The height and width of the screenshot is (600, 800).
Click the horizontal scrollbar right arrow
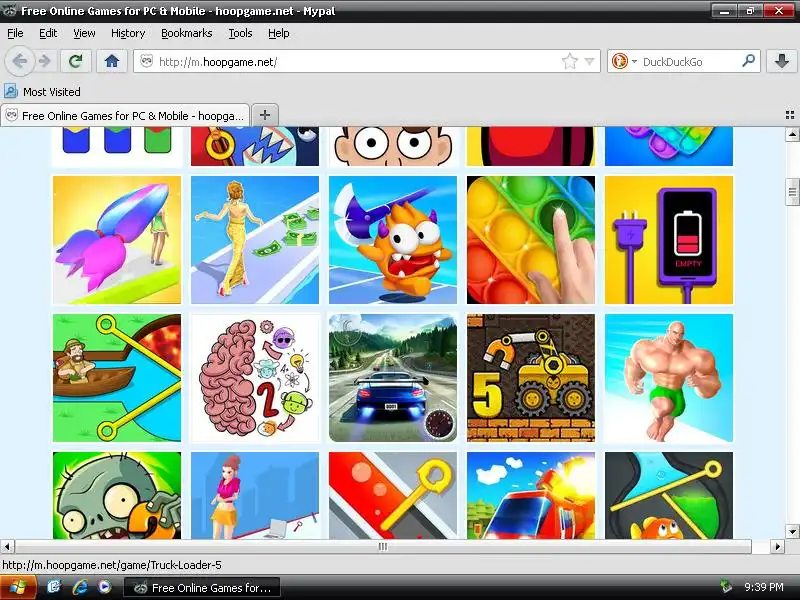(777, 546)
